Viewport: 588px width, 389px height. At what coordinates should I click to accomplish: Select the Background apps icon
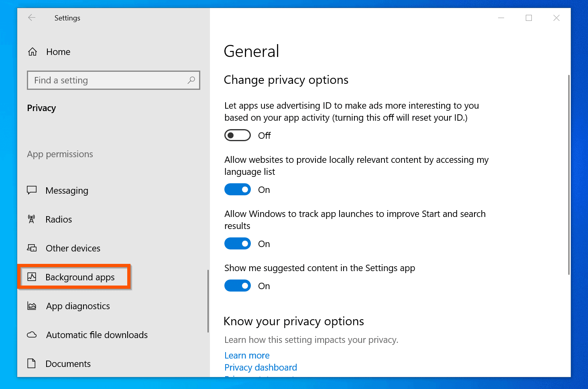coord(32,277)
